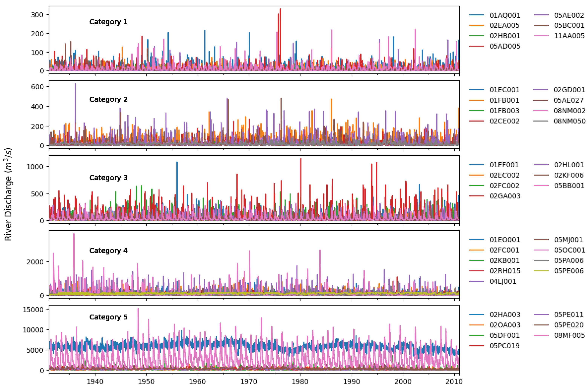Click the 01AQ001 blue legend line
Image resolution: width=588 pixels, height=389 pixels.
(x=476, y=15)
